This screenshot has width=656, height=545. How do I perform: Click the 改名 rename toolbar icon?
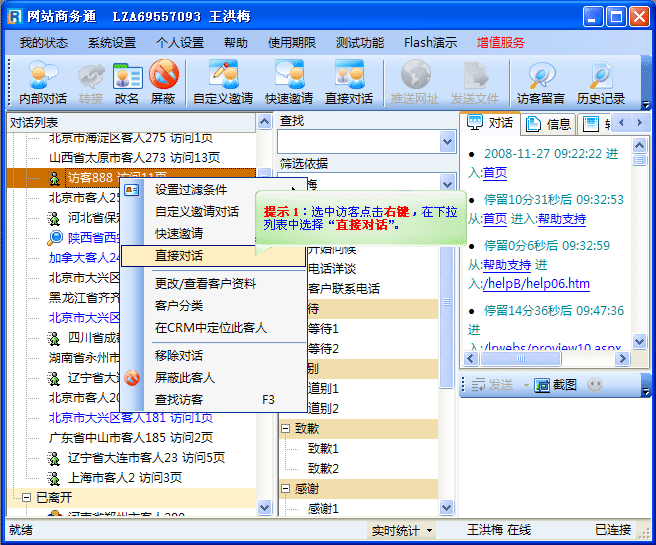[x=127, y=81]
